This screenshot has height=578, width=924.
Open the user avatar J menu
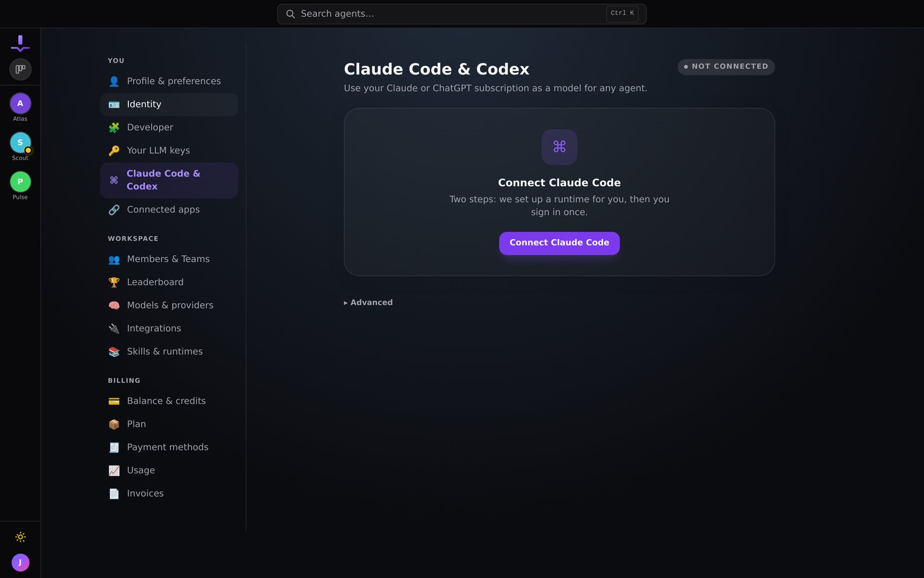(20, 562)
